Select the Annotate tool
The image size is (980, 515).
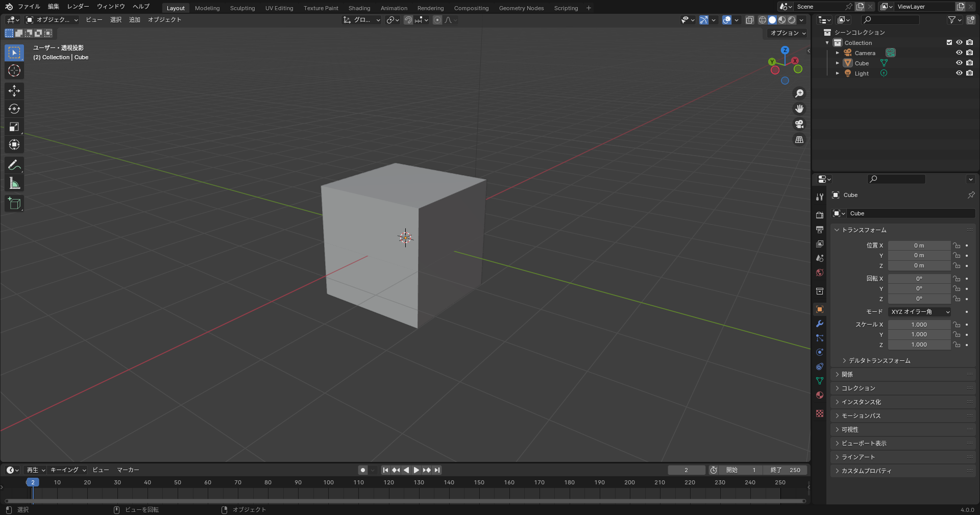(14, 165)
